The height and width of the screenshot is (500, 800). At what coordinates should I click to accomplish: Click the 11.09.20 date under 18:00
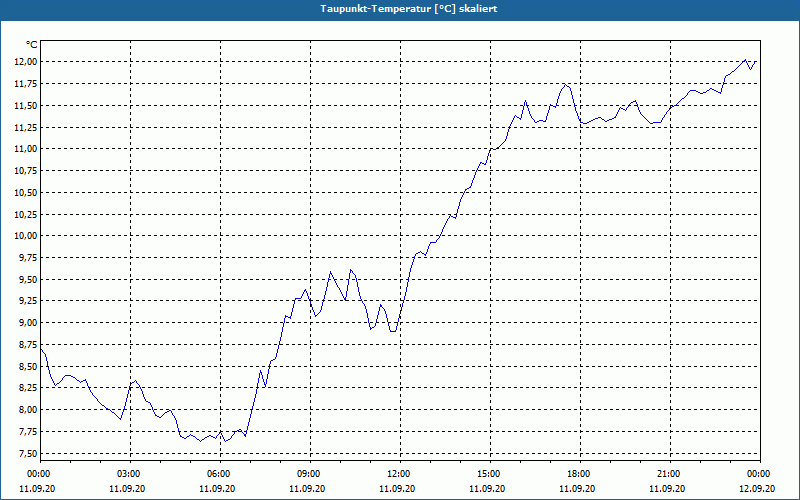577,488
